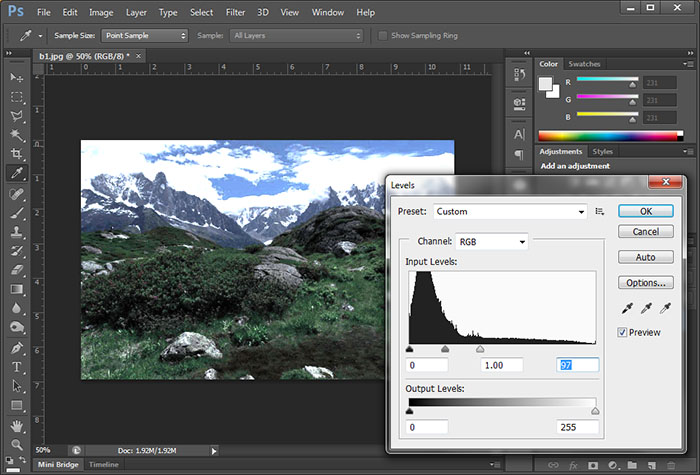Click the midtone gray input levels slider
This screenshot has width=700, height=475.
click(x=445, y=349)
